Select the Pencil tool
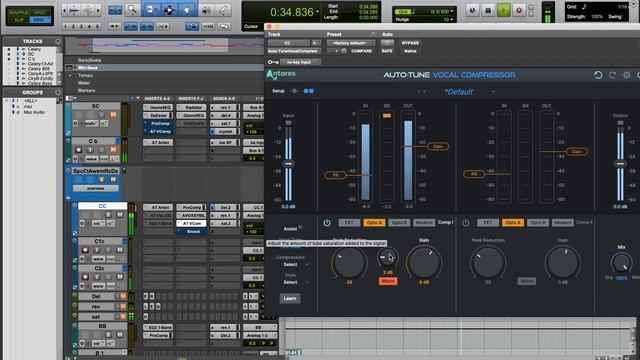Image resolution: width=640 pixels, height=360 pixels. tap(223, 10)
